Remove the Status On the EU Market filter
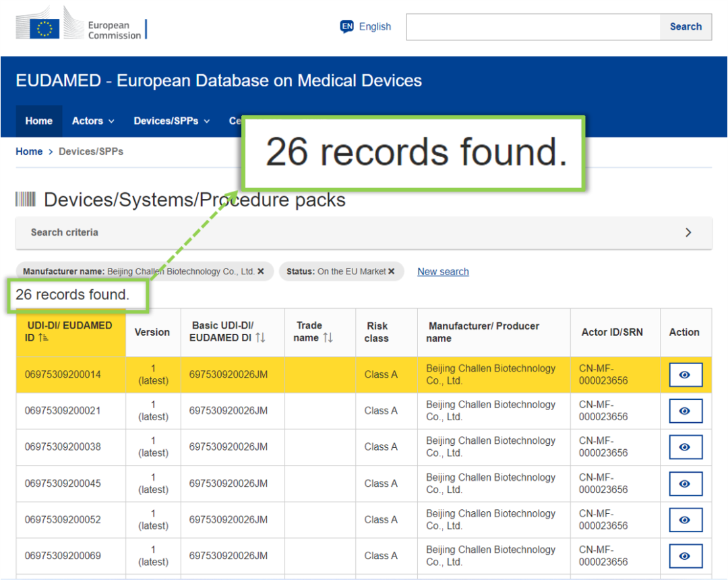 click(392, 271)
